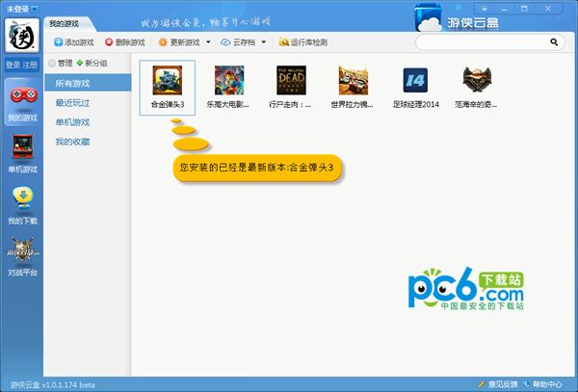Select the 世界拉力锦标赛 game icon

click(354, 82)
